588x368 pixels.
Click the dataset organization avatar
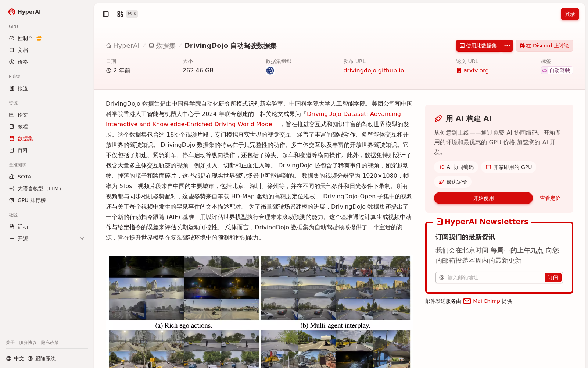(x=270, y=71)
